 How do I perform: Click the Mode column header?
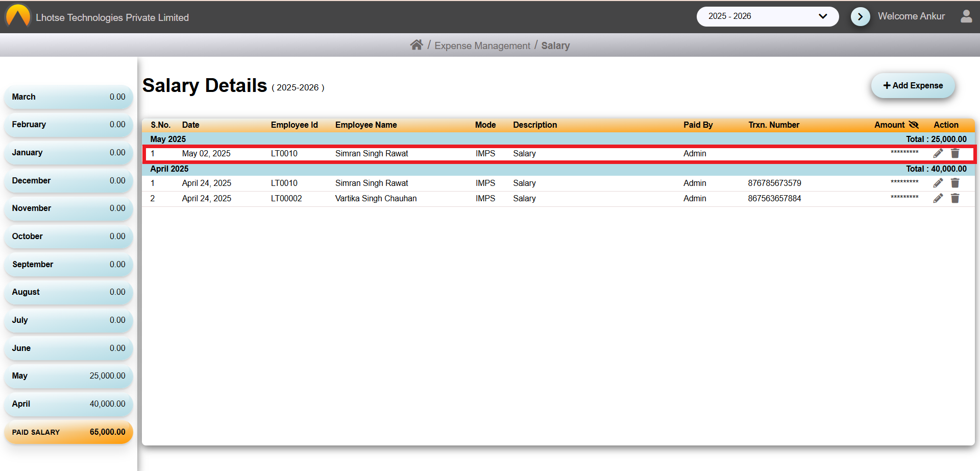pyautogui.click(x=485, y=125)
